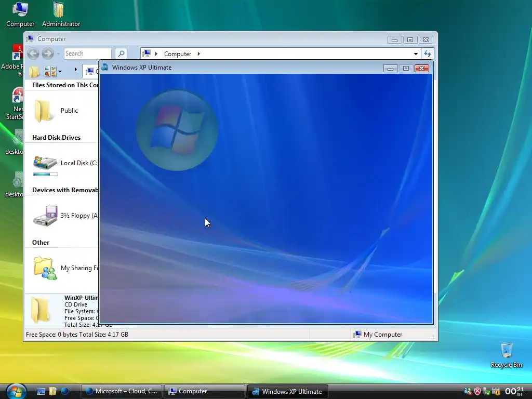
Task: Switch to Microsoft – Cloud taskbar button
Action: pyautogui.click(x=121, y=391)
